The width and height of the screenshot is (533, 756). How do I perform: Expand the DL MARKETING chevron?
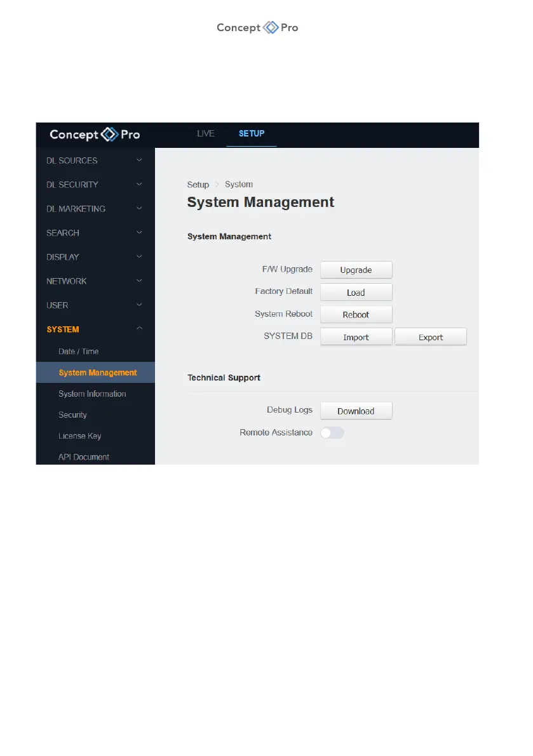pos(139,208)
